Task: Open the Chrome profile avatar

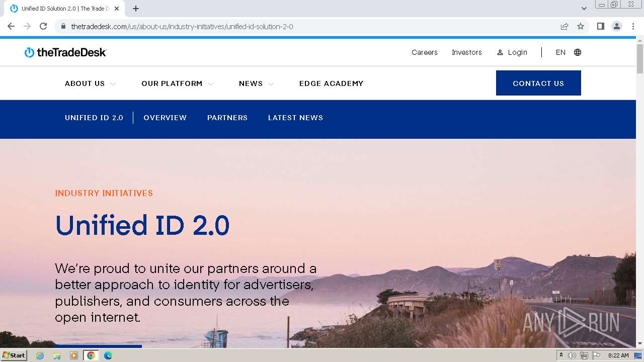Action: point(617,26)
